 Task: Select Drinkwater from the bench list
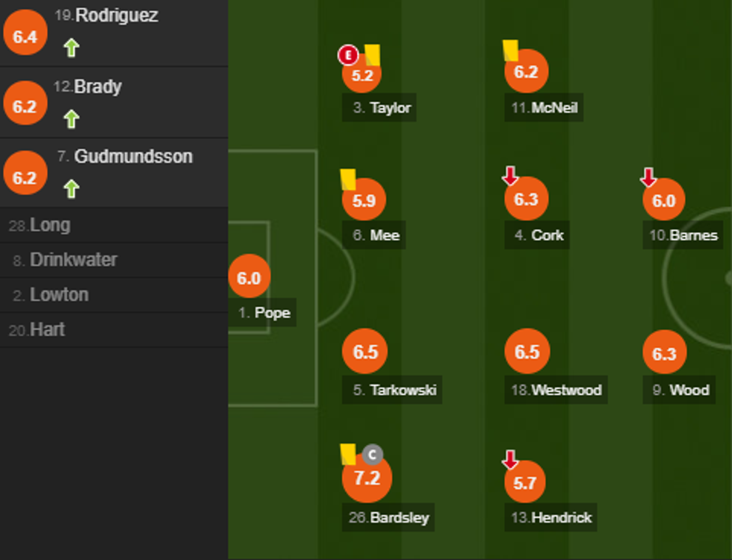tap(73, 260)
